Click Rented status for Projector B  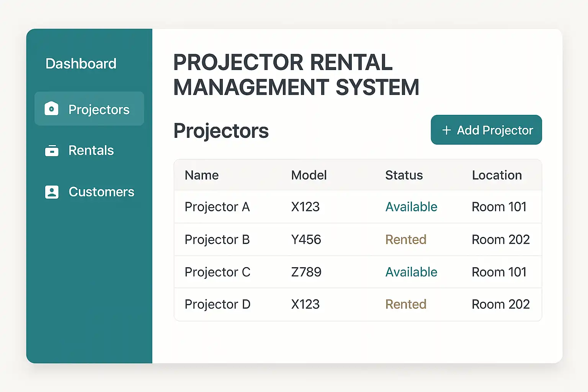click(x=406, y=240)
